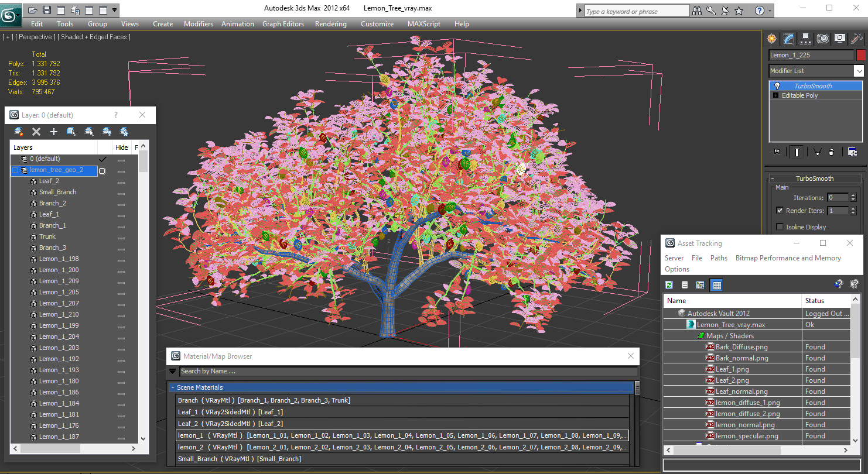Click Freeze/Unfreeze All Layers icon
Screen dimensions: 868x474
(x=124, y=132)
